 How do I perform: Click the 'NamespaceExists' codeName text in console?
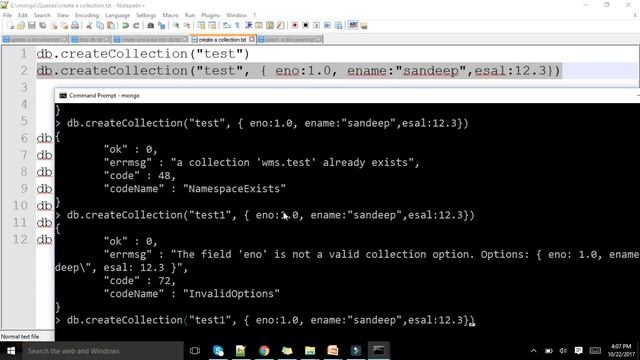coord(234,189)
